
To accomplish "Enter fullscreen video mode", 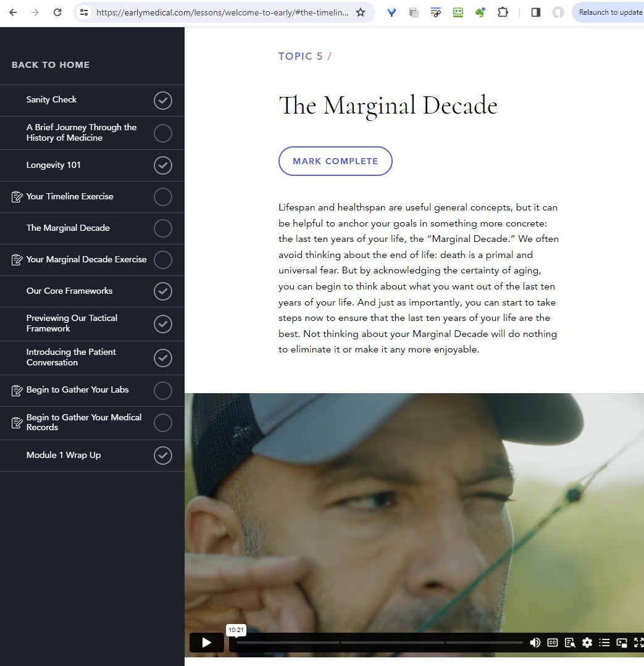I will tap(638, 643).
